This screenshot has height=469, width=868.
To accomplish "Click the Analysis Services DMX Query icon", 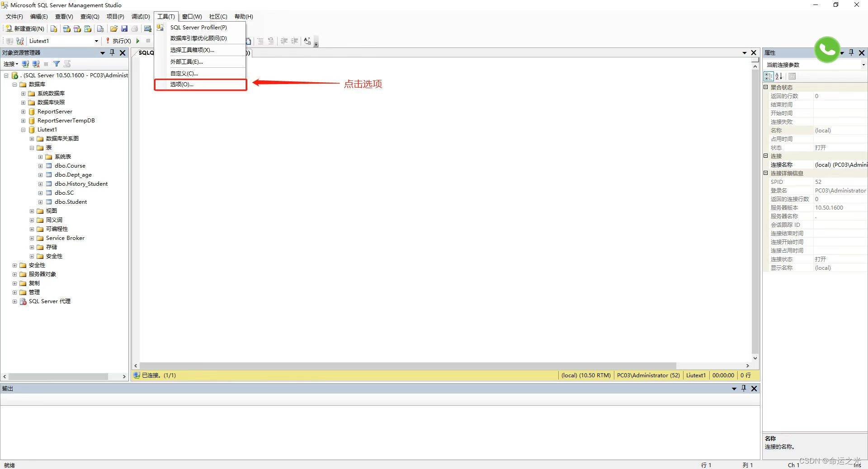I will point(77,28).
